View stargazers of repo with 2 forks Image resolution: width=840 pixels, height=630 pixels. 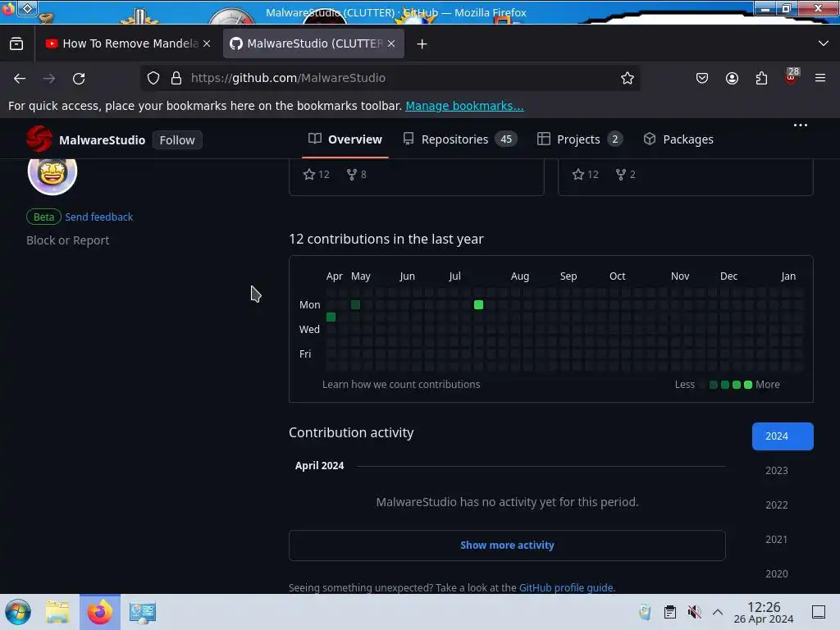pyautogui.click(x=586, y=175)
